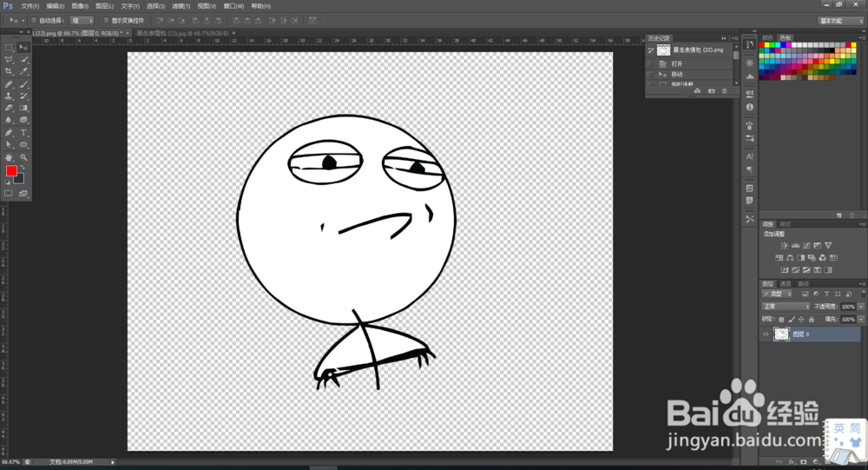Screen dimensions: 868x470
Task: Click dark background color swatch
Action: [x=20, y=179]
